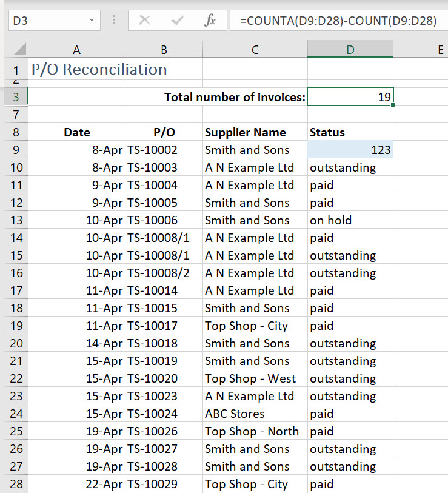Select the Status column header cell
448x493 pixels.
[x=350, y=132]
